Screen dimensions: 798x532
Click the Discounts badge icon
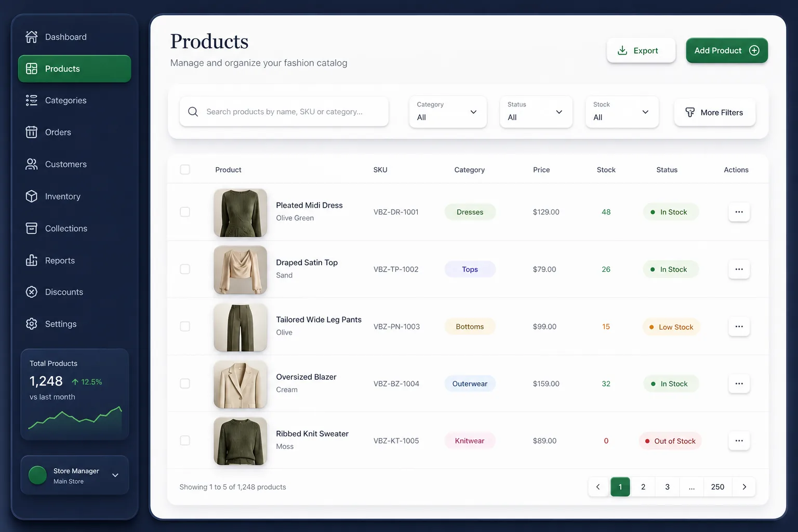point(32,292)
